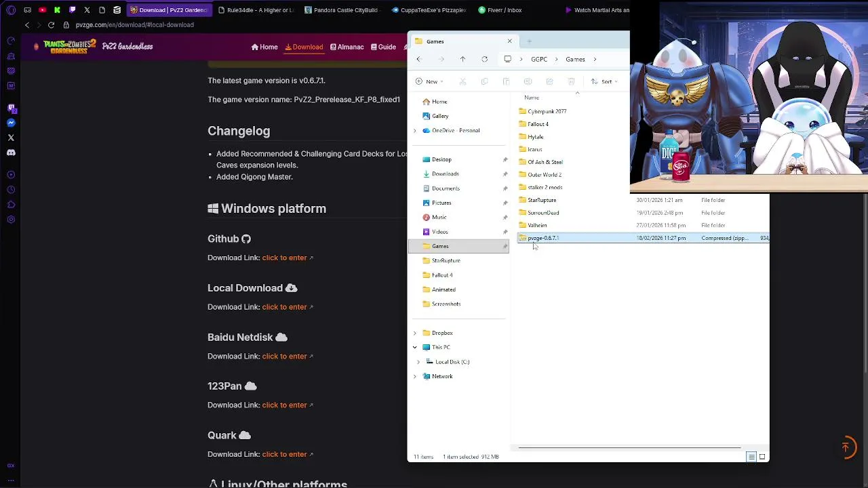
Task: Click the scroll-to-top arrow button on webpage
Action: pyautogui.click(x=846, y=447)
